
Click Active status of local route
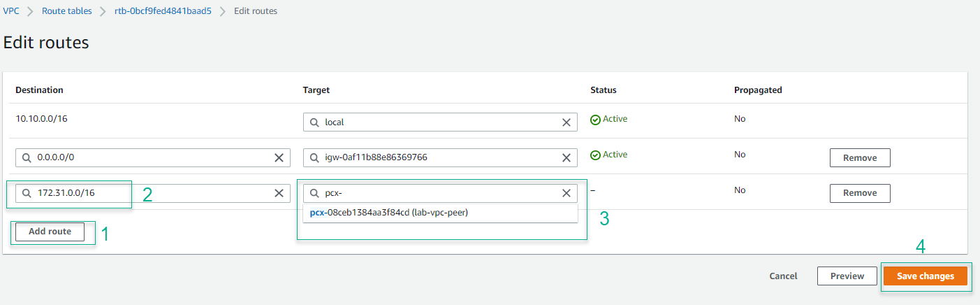pyautogui.click(x=609, y=119)
